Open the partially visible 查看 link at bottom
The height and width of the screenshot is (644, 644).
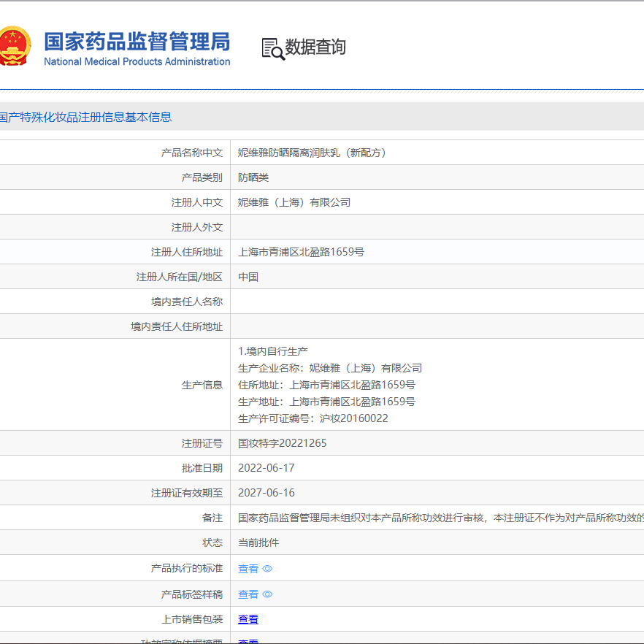248,640
